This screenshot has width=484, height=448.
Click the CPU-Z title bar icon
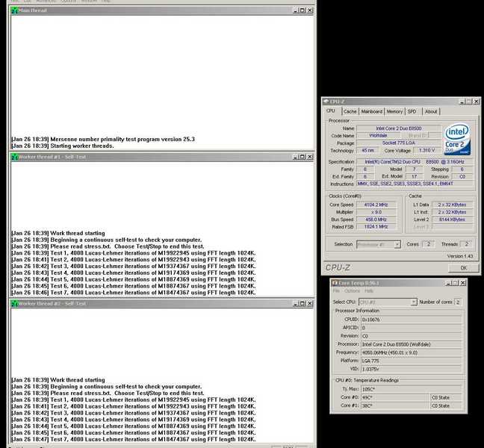coord(326,102)
